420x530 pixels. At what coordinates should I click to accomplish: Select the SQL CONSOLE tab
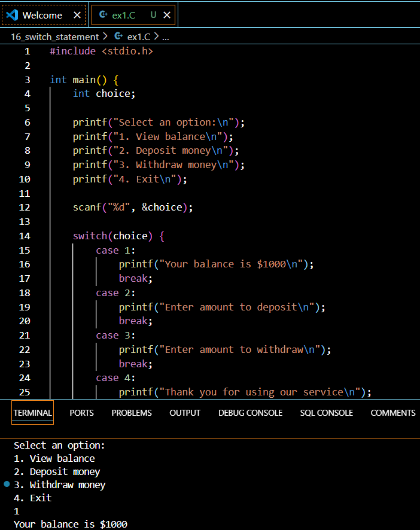tap(326, 413)
